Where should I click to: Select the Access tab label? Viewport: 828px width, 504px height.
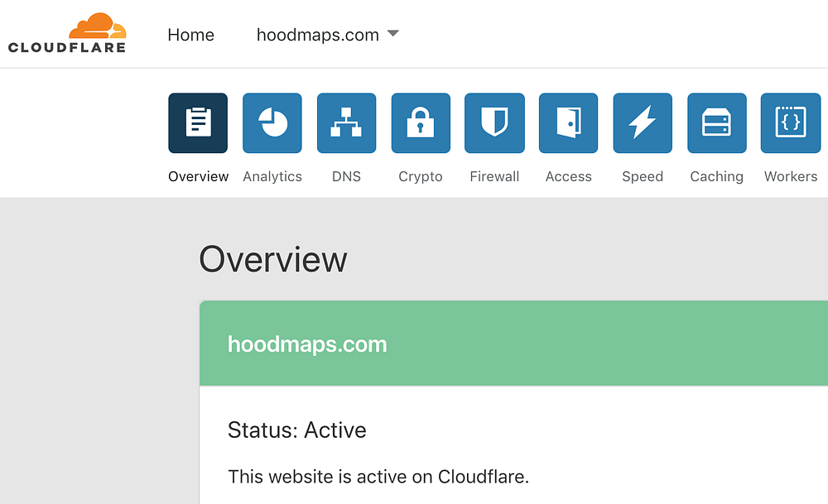coord(568,176)
